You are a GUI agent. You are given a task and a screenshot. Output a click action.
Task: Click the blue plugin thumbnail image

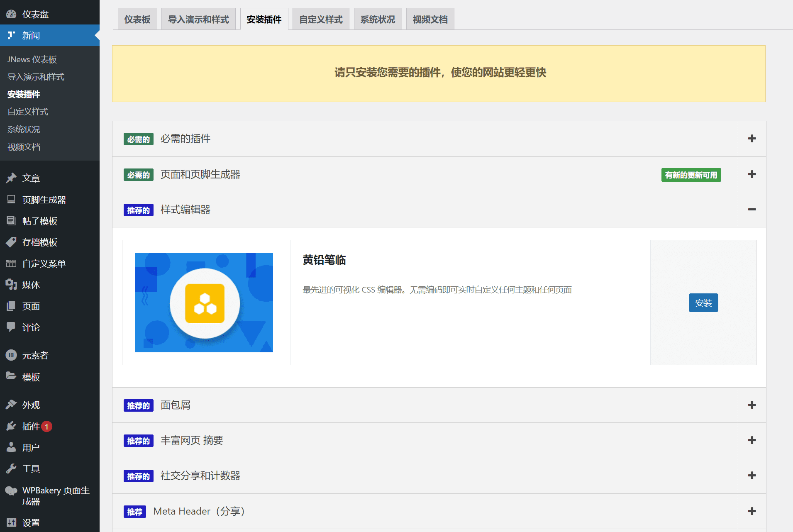(203, 303)
